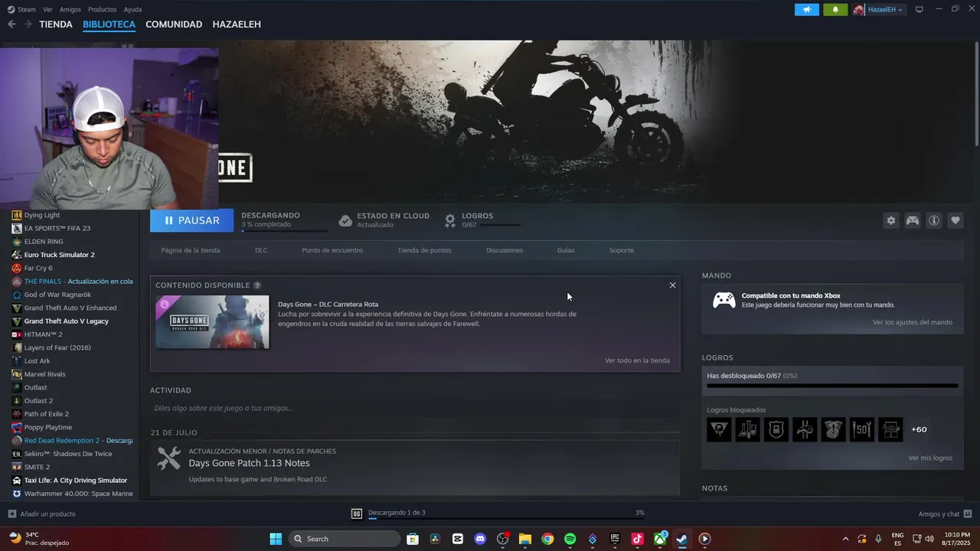Viewport: 980px width, 551px height.
Task: Select Marvel Rivals in library
Action: pos(44,374)
